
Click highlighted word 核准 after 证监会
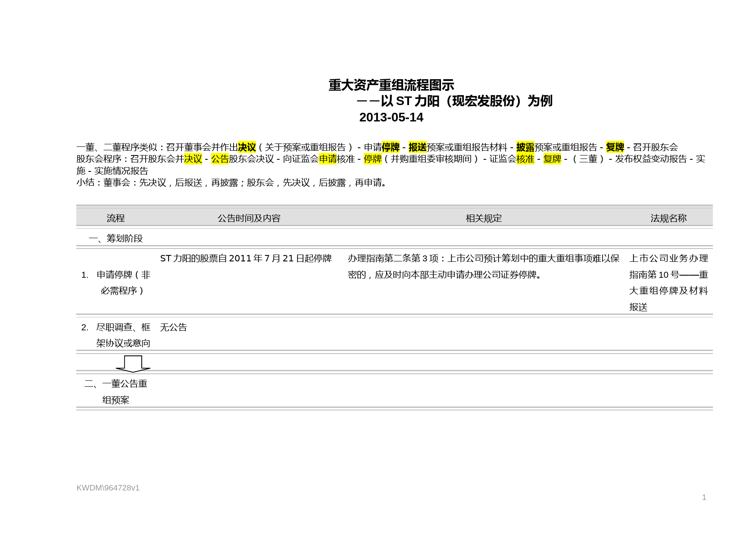point(525,159)
